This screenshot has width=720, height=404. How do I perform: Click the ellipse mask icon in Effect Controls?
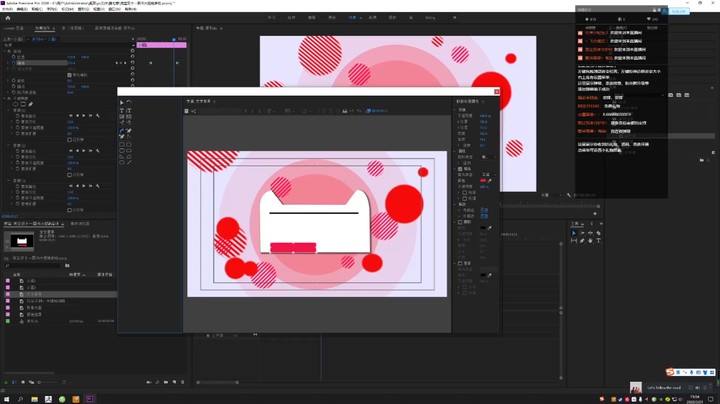[x=15, y=104]
